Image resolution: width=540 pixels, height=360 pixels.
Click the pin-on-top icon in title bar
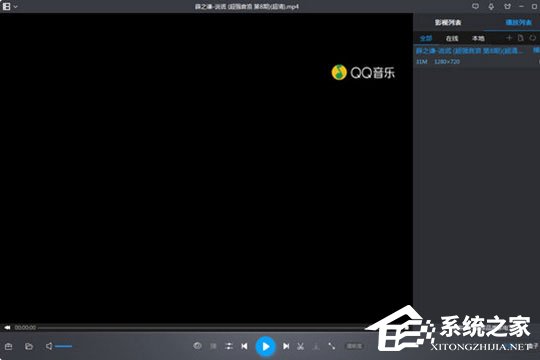point(491,6)
